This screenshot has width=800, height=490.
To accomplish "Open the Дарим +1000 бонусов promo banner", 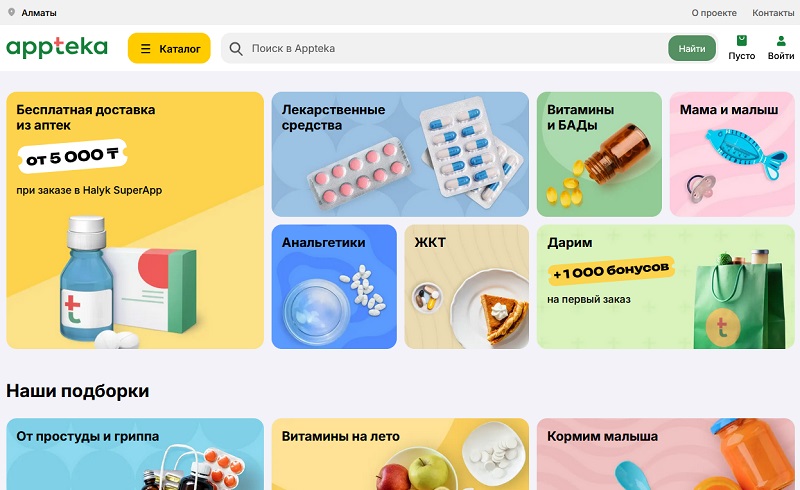I will click(665, 287).
